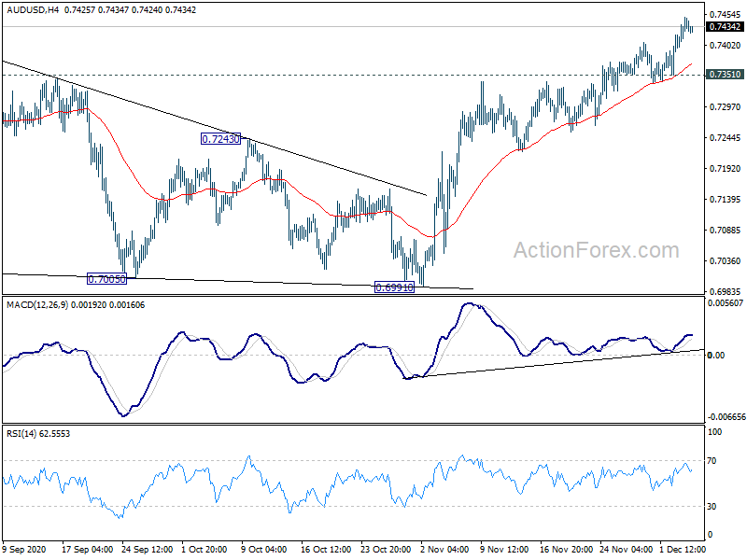Click the RSI(14) indicator label
Screen dimensions: 747x560
click(21, 433)
